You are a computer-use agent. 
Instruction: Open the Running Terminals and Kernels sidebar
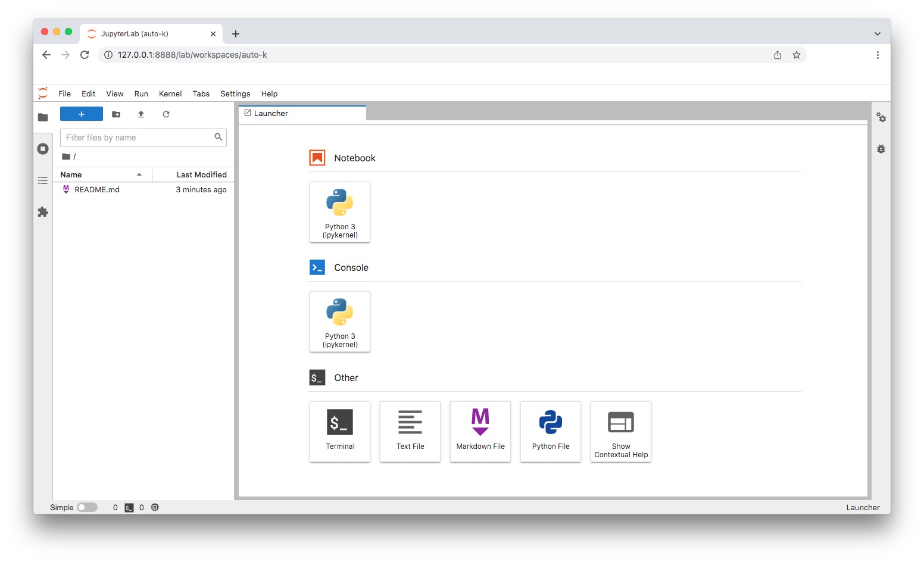click(x=43, y=149)
